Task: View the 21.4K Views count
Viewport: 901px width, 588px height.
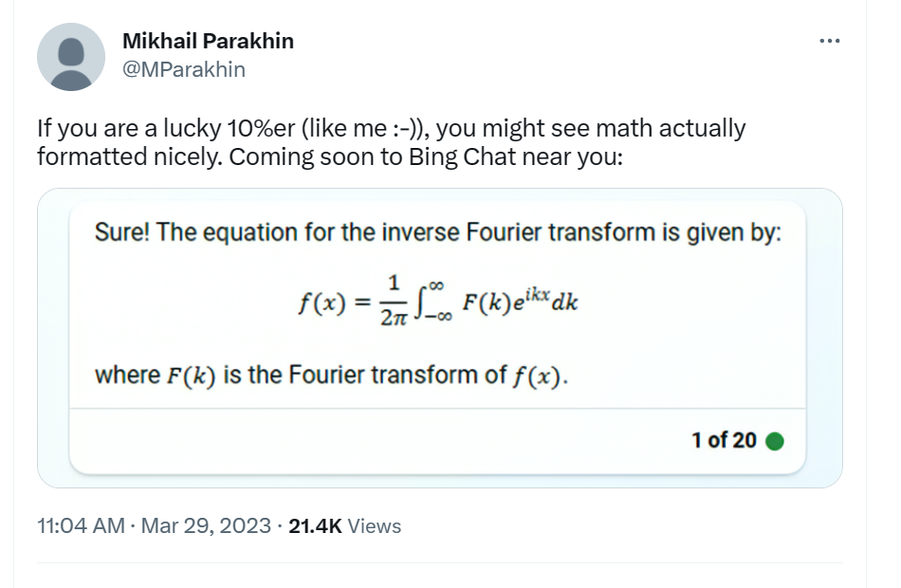Action: (344, 525)
